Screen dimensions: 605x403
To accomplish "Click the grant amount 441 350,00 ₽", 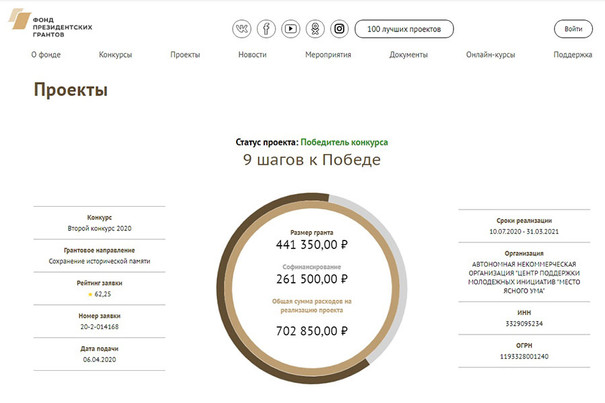I will (x=312, y=245).
